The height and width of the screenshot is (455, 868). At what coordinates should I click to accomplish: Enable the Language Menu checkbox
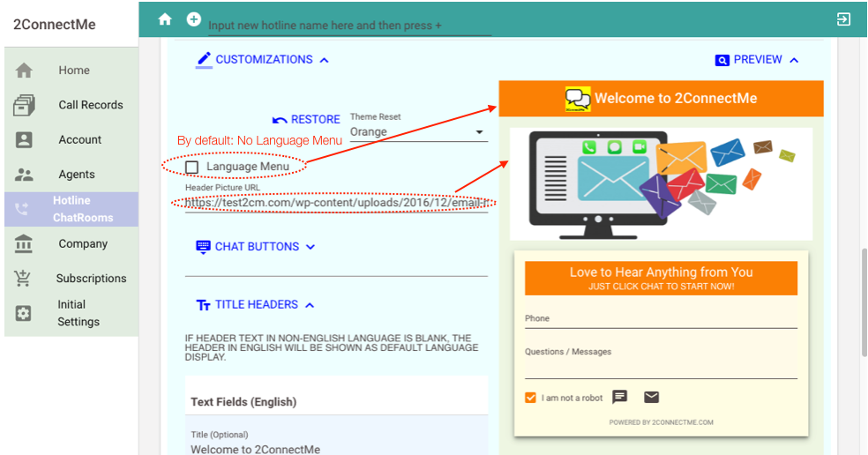click(x=192, y=168)
